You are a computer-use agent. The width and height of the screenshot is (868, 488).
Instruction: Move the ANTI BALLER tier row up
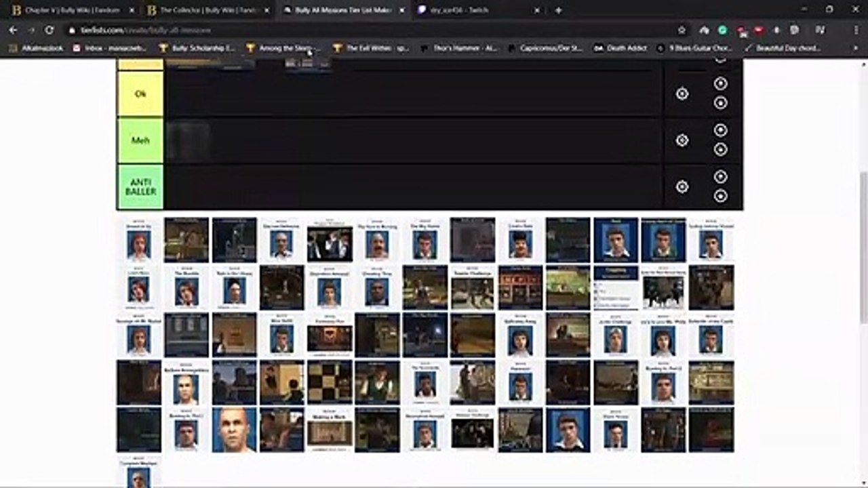tap(720, 176)
